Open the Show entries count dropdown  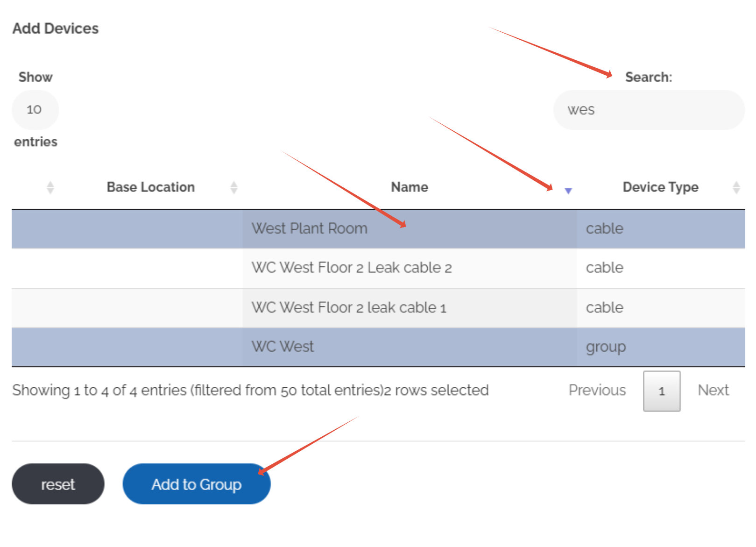(x=35, y=110)
